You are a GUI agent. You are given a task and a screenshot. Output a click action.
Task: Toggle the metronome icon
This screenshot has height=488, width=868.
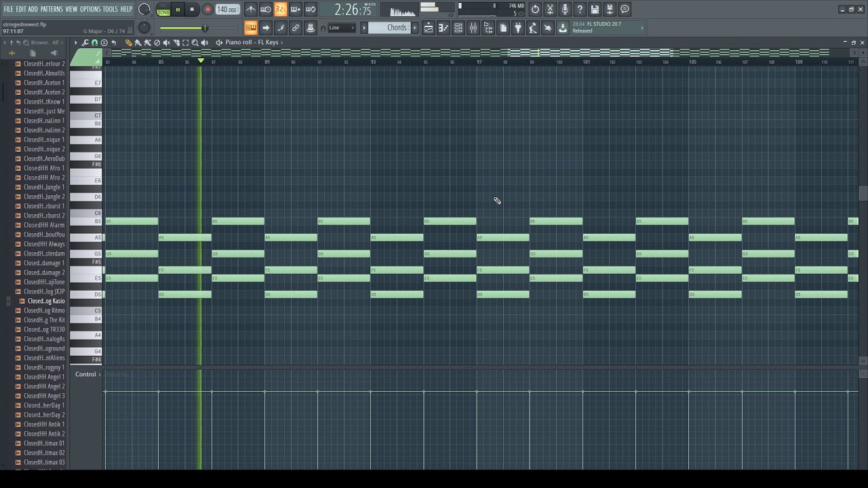(251, 9)
